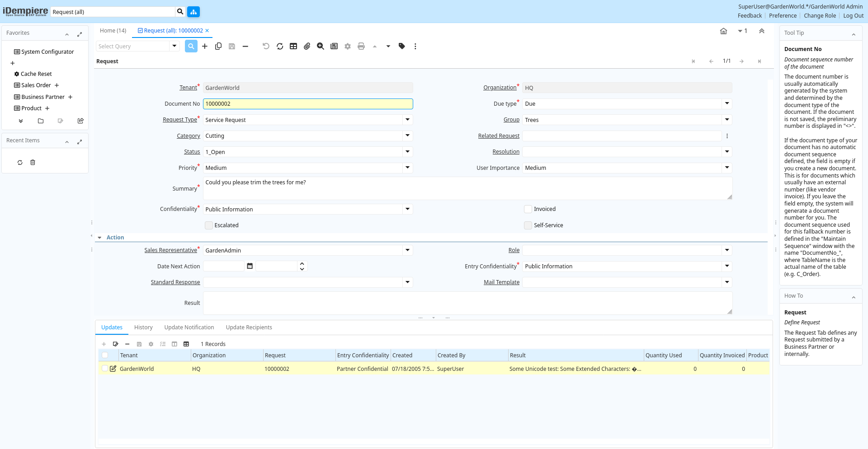The width and height of the screenshot is (868, 449).
Task: Click the Copy Record icon
Action: point(218,46)
